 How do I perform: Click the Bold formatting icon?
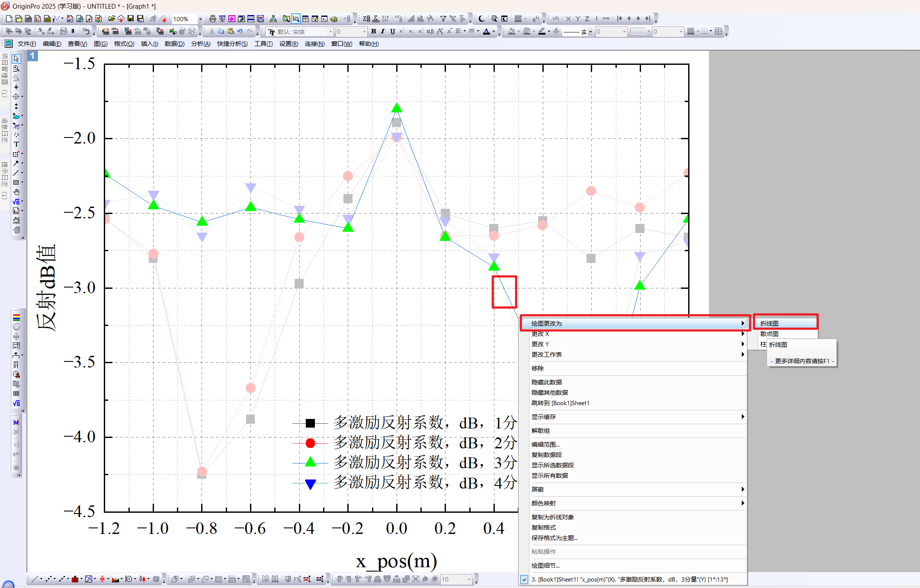[373, 32]
